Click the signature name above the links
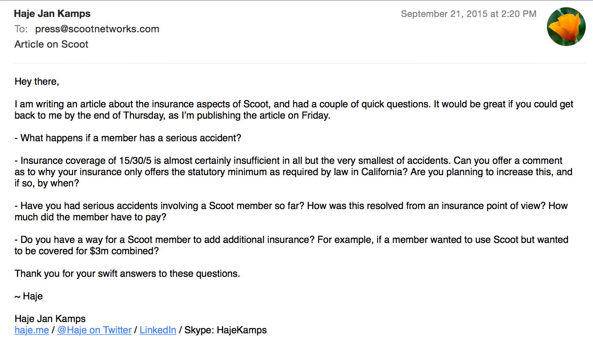This screenshot has height=364, width=593. pos(50,319)
